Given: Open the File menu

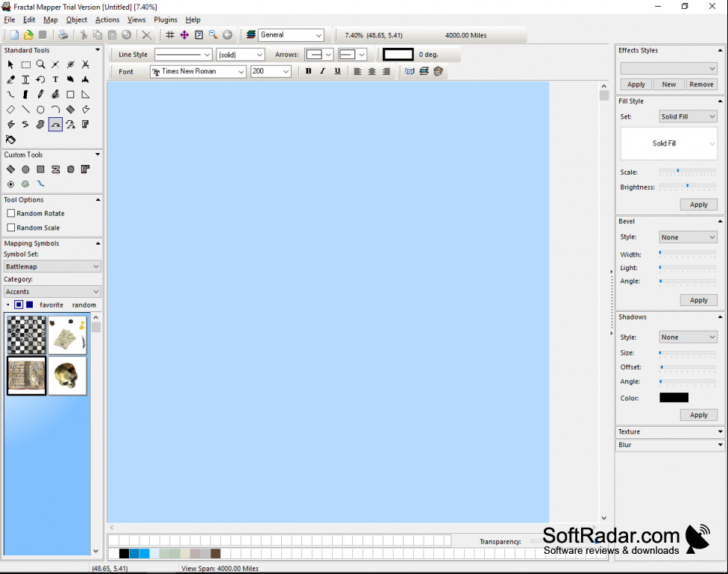Looking at the screenshot, I should 9,19.
